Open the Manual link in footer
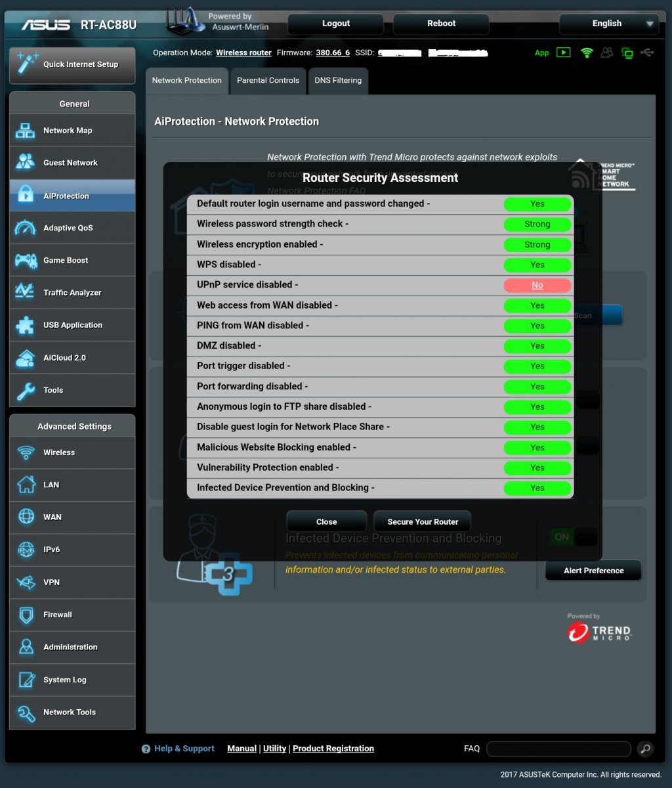The image size is (672, 788). [x=241, y=749]
